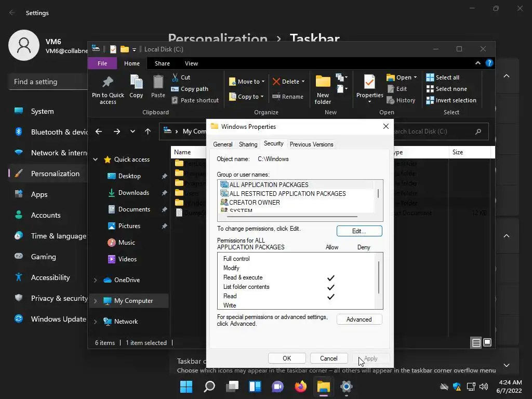The height and width of the screenshot is (399, 532).
Task: Open the Delete dropdown arrow
Action: [303, 82]
